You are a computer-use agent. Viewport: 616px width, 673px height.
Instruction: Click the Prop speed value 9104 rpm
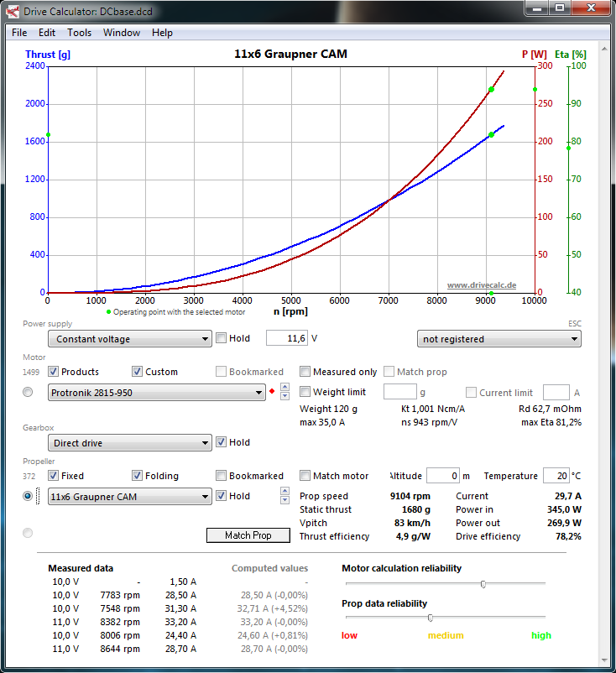(x=410, y=496)
